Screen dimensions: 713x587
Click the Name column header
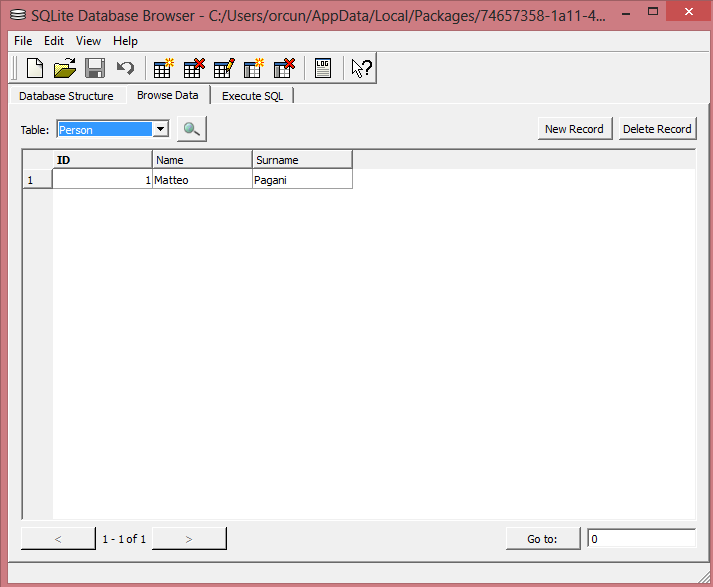[x=202, y=160]
